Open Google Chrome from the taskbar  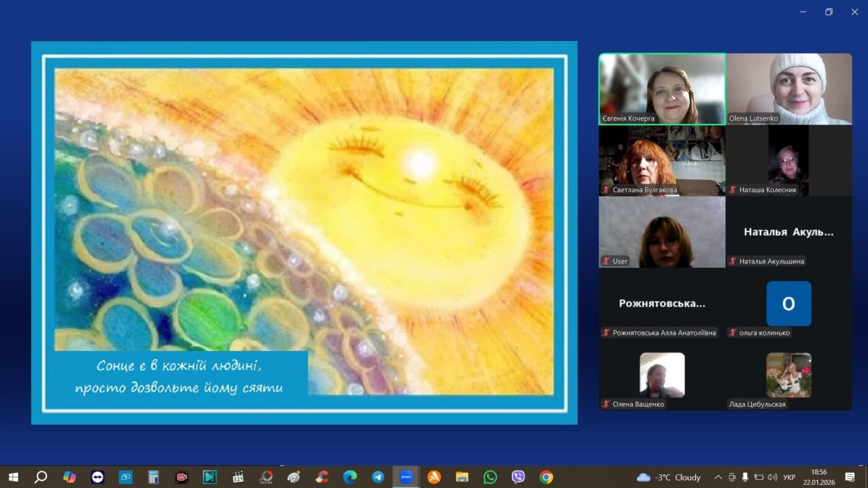(x=546, y=477)
